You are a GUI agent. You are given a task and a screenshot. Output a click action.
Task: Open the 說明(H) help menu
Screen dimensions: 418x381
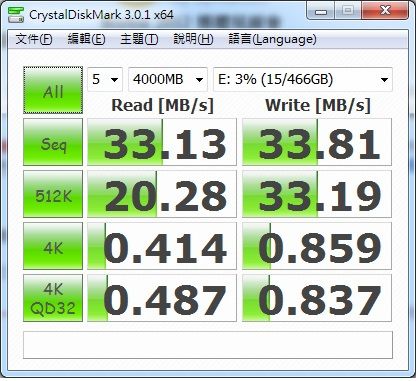(193, 39)
